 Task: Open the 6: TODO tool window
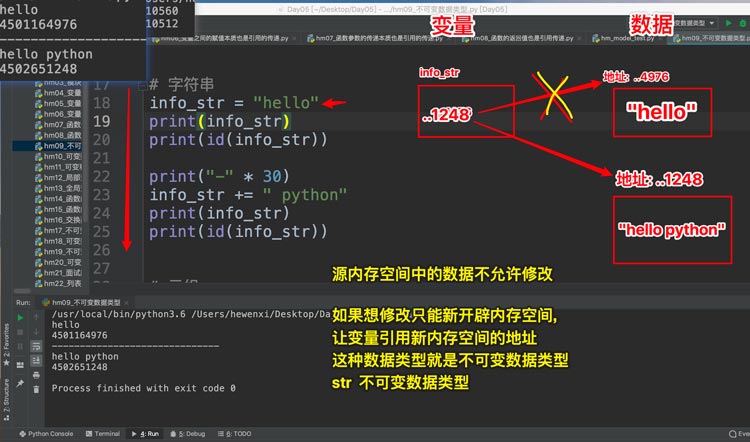tap(234, 434)
